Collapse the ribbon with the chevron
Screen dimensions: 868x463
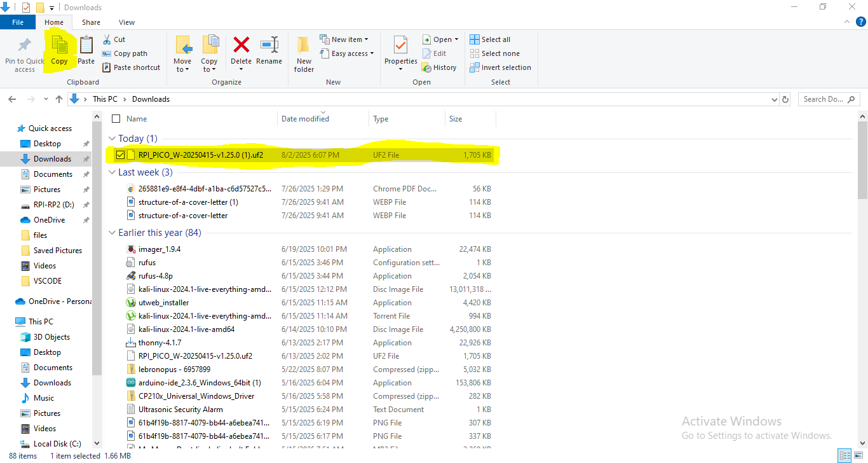click(846, 22)
